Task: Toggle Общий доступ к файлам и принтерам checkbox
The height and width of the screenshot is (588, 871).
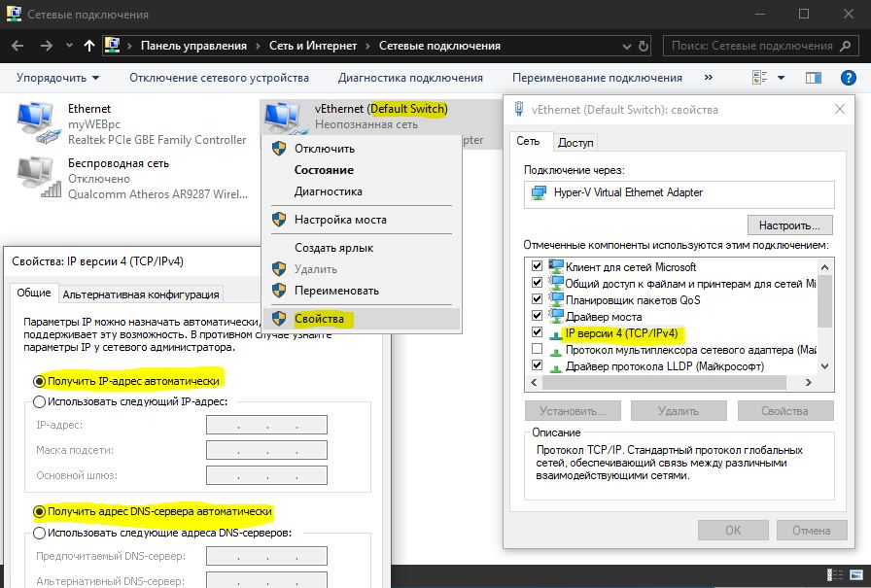Action: [537, 282]
